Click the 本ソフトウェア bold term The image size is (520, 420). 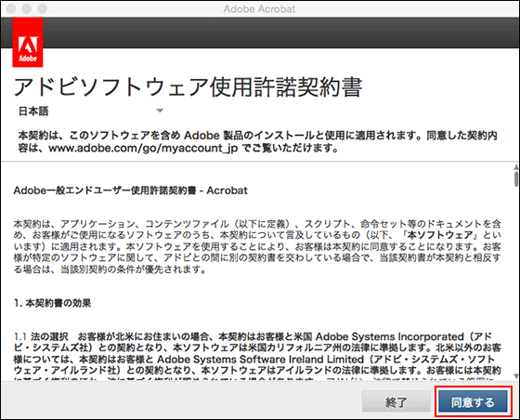pos(440,235)
